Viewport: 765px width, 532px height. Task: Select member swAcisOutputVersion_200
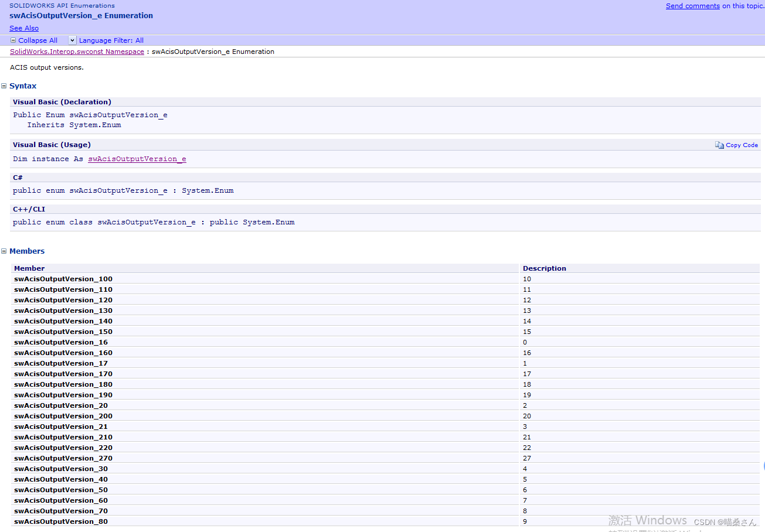[x=63, y=416]
